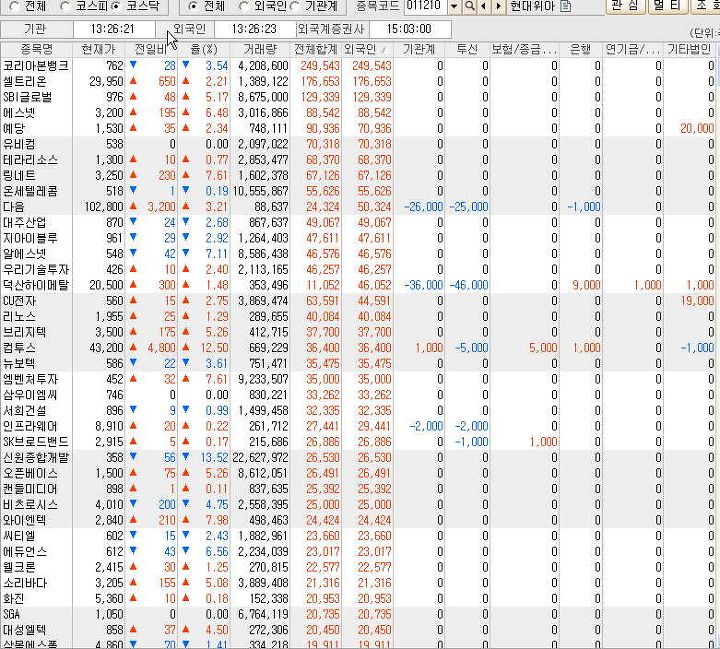The width and height of the screenshot is (720, 649).
Task: Select the 다음 stock row name
Action: point(14,207)
